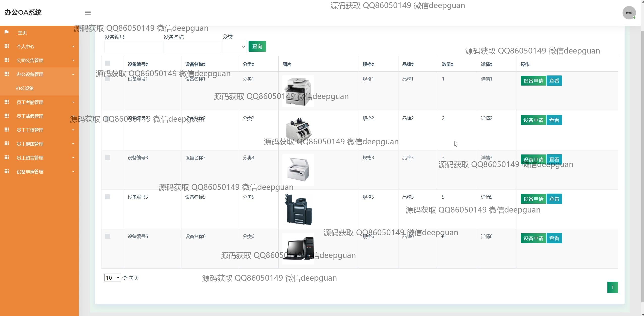Check the row checkbox for 设备编号3

[108, 157]
